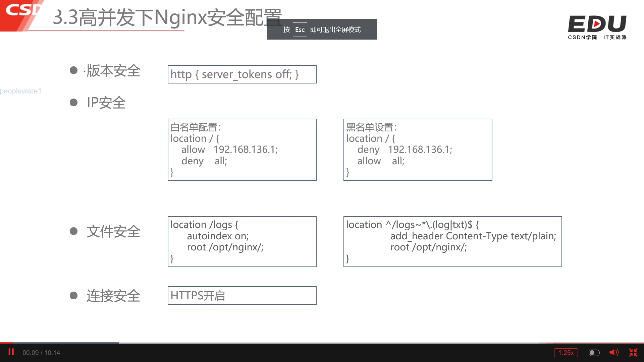
Task: Click the deny 192.168.136.1 line
Action: (x=405, y=149)
